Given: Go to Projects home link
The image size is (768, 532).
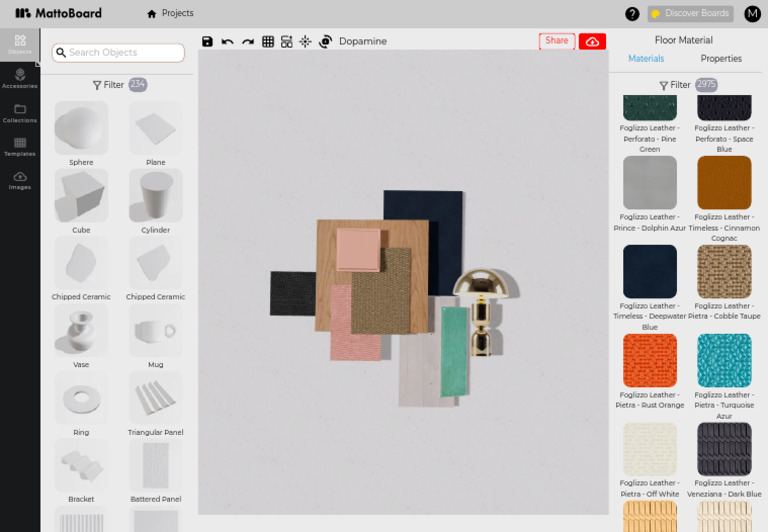Looking at the screenshot, I should point(170,13).
